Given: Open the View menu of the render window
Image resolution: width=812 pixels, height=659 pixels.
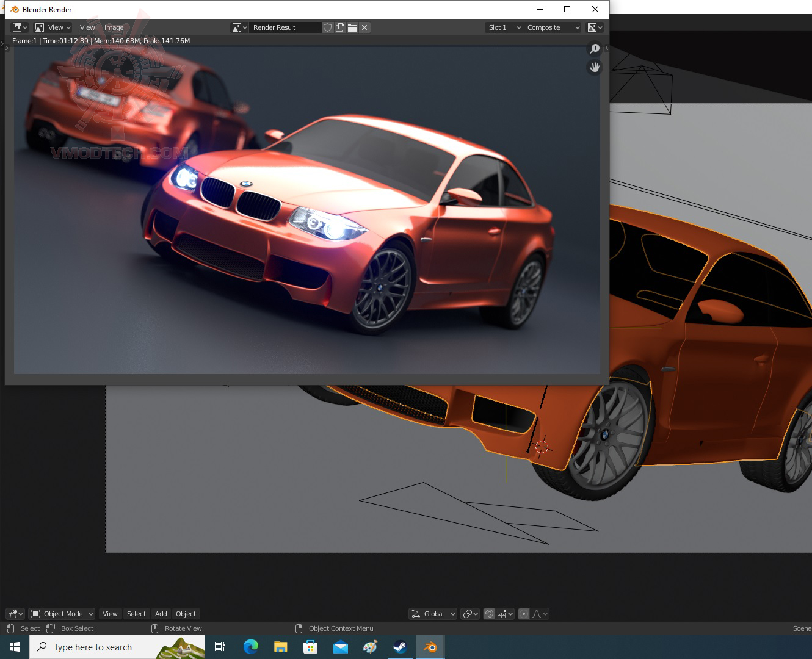Looking at the screenshot, I should (87, 27).
